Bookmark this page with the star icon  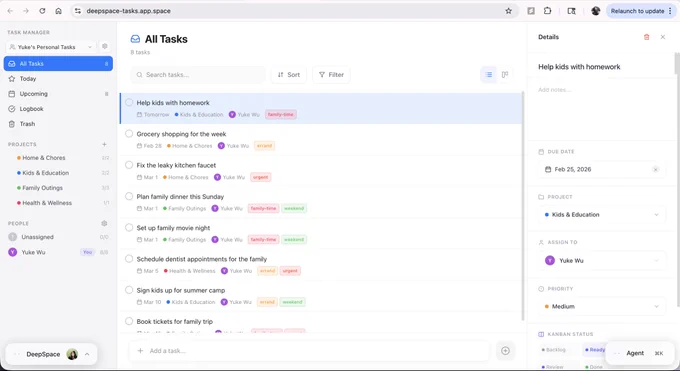click(509, 11)
